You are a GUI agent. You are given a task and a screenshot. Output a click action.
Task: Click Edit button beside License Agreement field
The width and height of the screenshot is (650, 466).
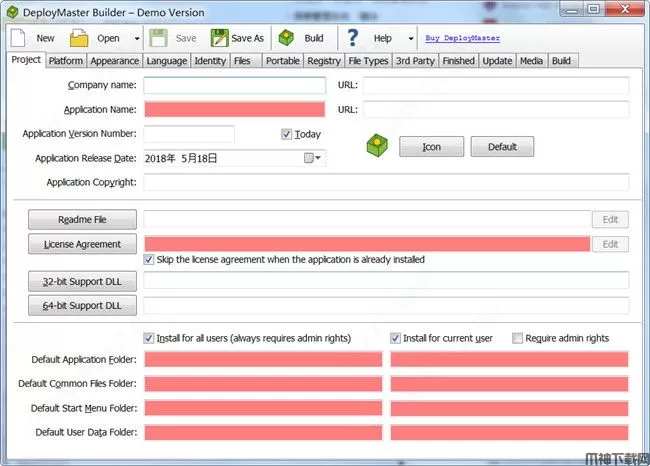610,244
